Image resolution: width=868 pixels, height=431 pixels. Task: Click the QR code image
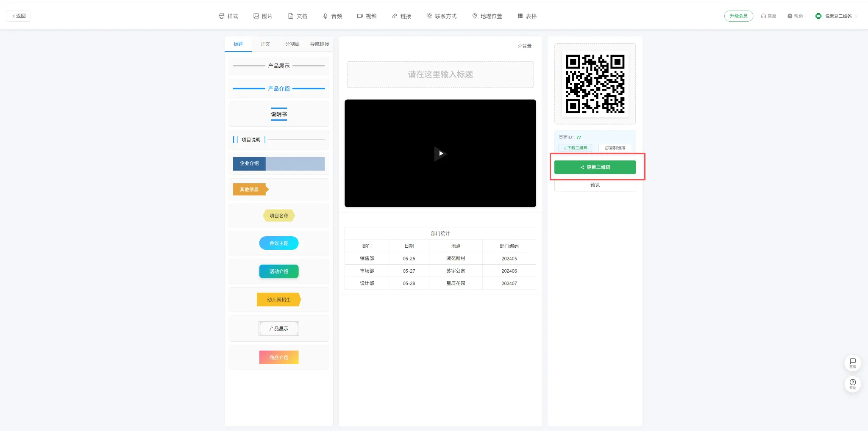click(595, 84)
